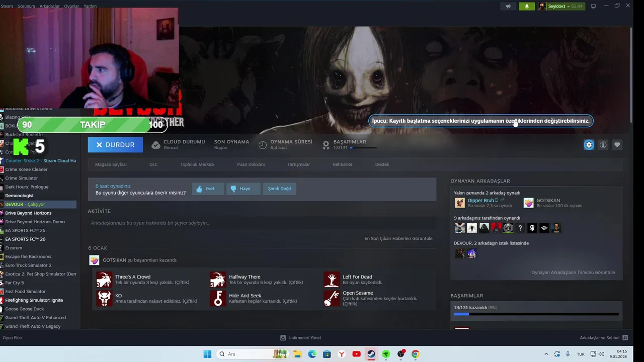
Task: Recommend game with Evet button
Action: 208,189
